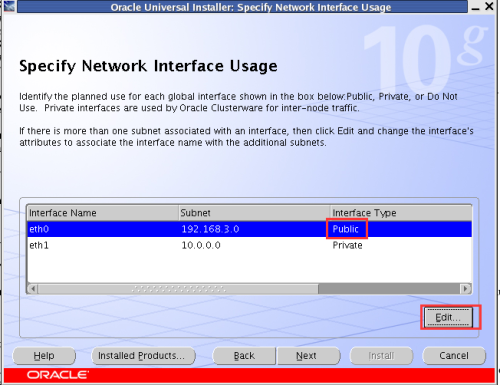Cancel the Oracle installer
The height and width of the screenshot is (385, 500).
pos(454,356)
